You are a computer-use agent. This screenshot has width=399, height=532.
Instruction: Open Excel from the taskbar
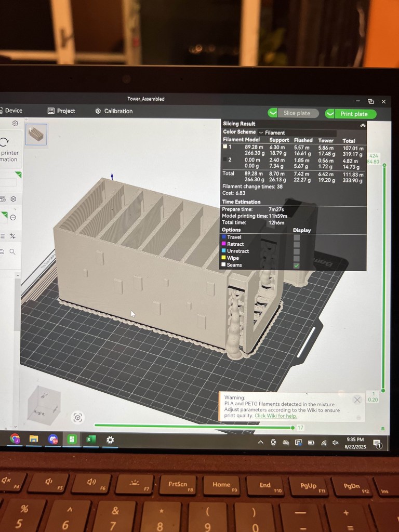coord(90,440)
